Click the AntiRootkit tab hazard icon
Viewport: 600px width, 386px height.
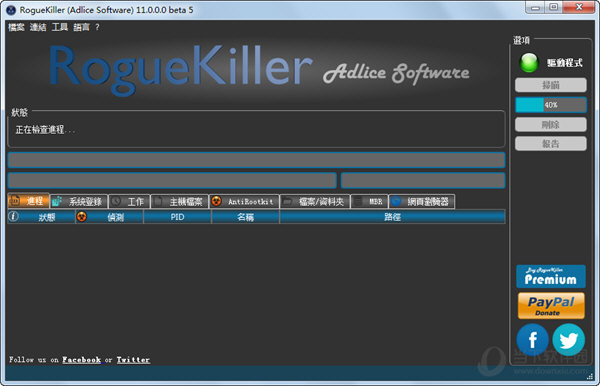(x=216, y=201)
